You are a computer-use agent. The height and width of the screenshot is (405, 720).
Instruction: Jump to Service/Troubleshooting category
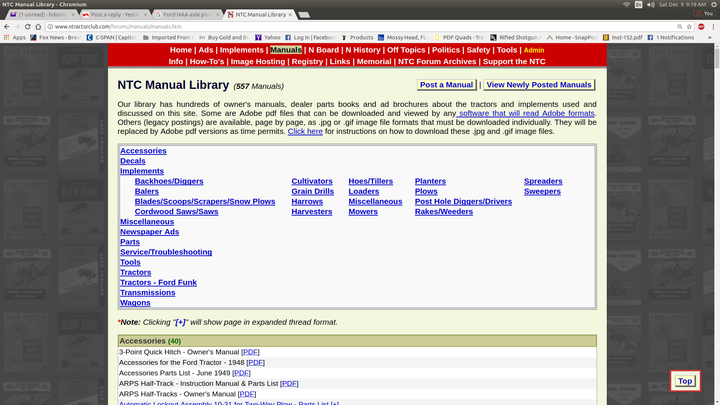pos(166,252)
